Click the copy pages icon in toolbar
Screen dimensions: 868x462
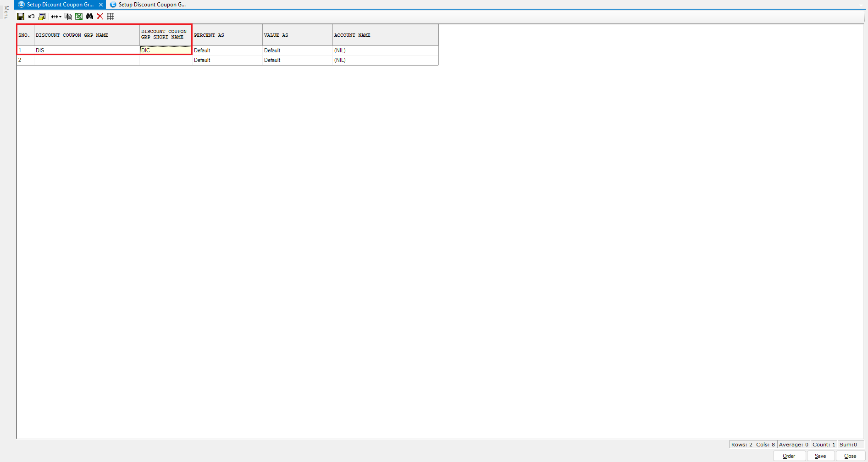(68, 17)
